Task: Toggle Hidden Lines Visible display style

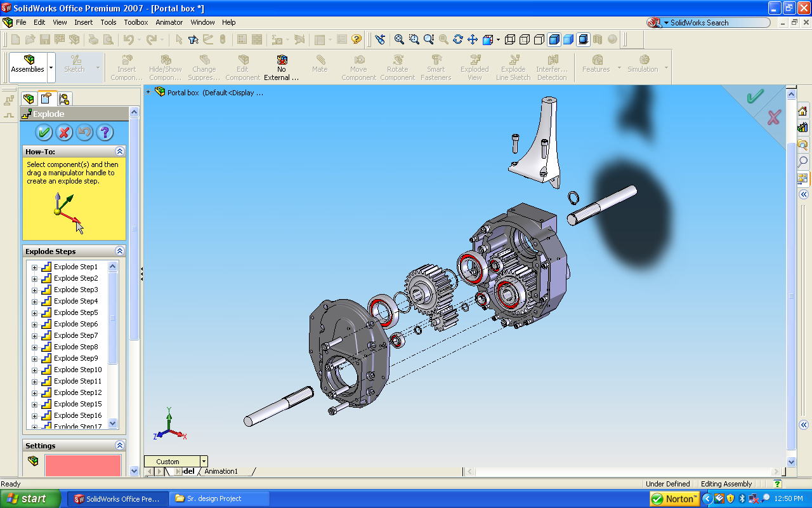Action: click(525, 39)
